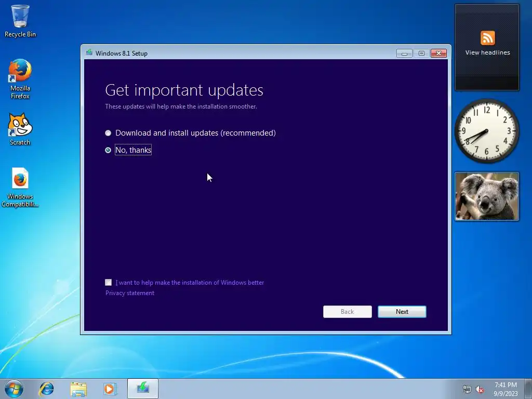Click the Get important updates heading
This screenshot has height=399, width=532.
[184, 90]
